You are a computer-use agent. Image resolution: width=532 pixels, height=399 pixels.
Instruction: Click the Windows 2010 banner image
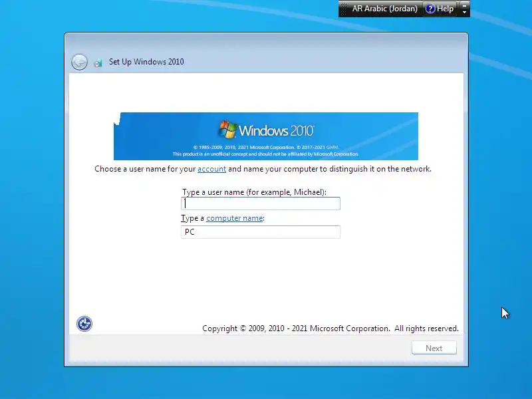266,136
